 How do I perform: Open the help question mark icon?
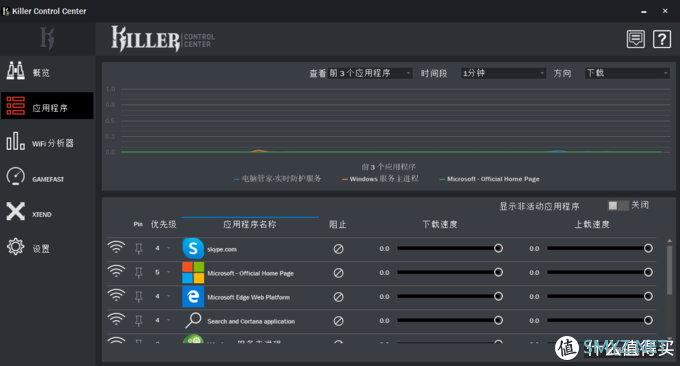(662, 39)
